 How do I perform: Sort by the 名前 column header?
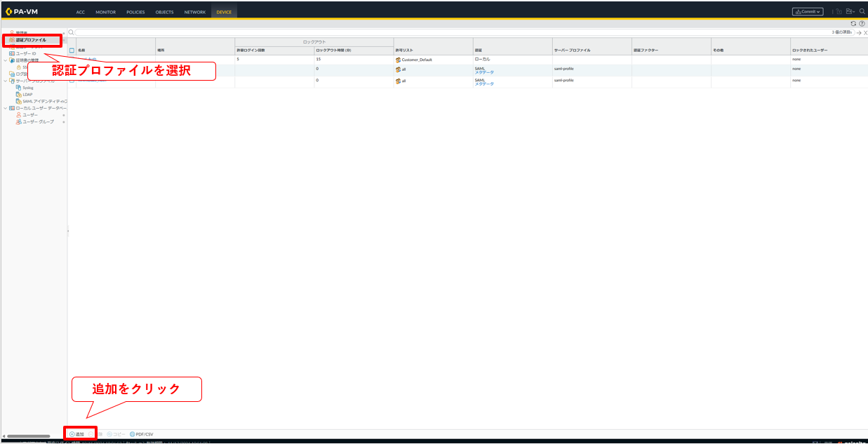[x=116, y=51]
